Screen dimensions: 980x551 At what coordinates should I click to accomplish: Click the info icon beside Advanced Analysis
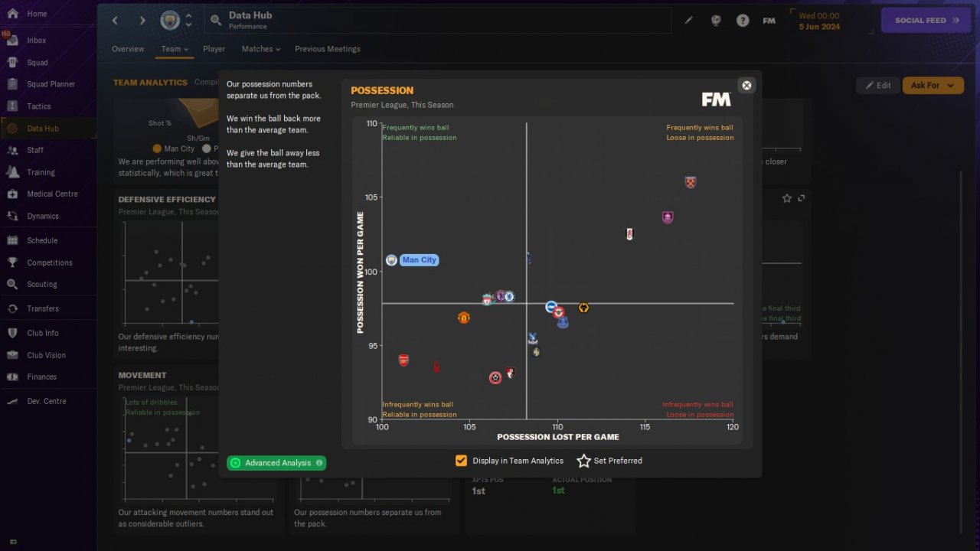tap(319, 463)
